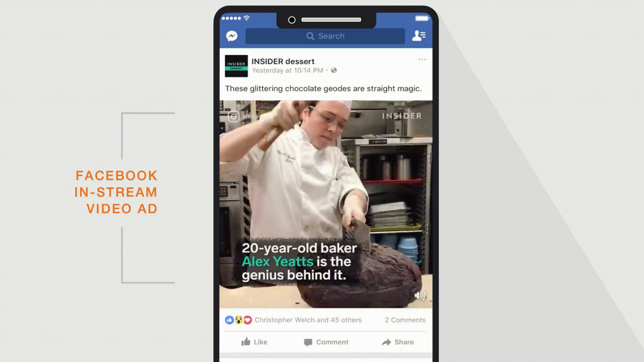Open Christopher Welch and 45 others list

point(308,320)
